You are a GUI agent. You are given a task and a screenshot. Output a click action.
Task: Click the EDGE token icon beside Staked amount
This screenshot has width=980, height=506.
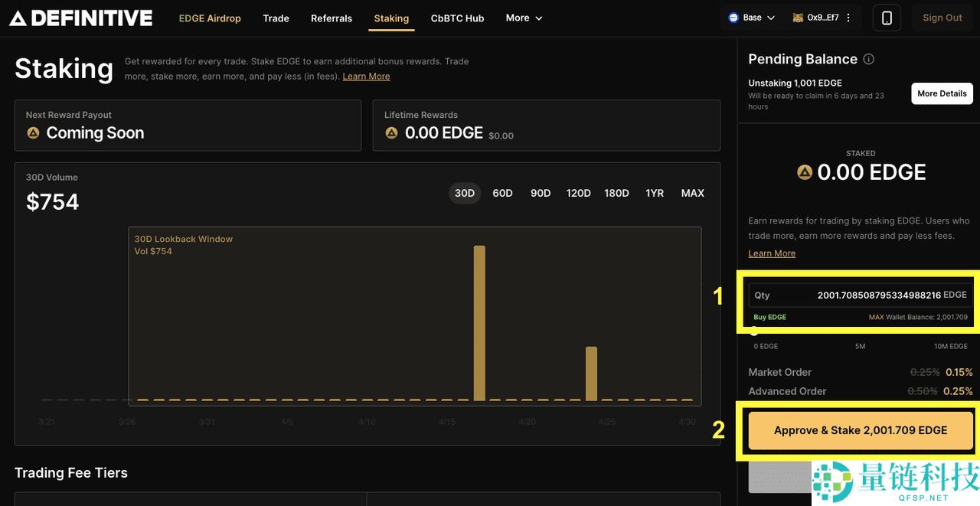[x=804, y=172]
